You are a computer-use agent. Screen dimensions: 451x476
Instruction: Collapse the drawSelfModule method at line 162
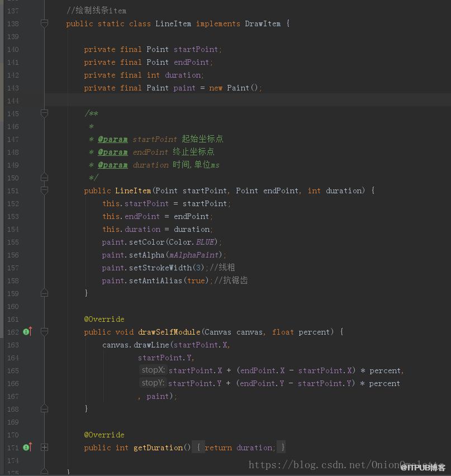[44, 331]
